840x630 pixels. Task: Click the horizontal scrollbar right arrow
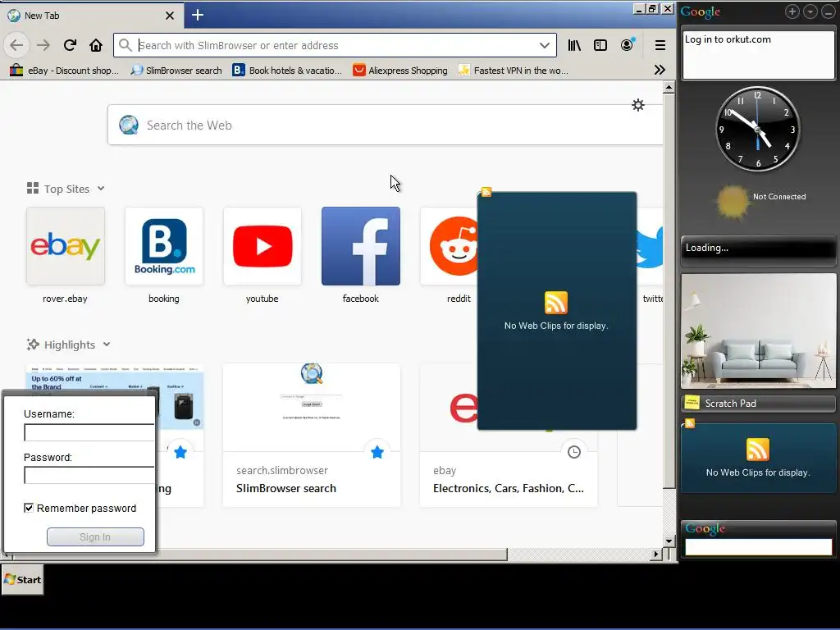tap(655, 555)
